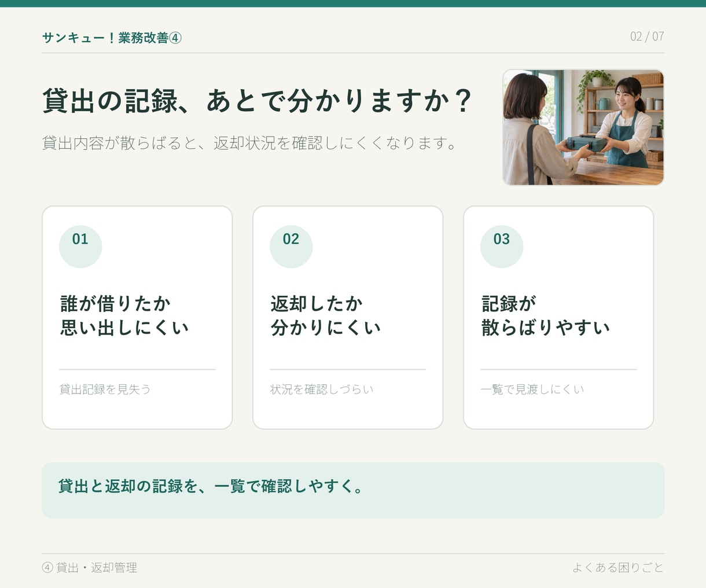Click the caption 一覧で見渡しにくい
Image resolution: width=706 pixels, height=588 pixels.
[x=532, y=389]
